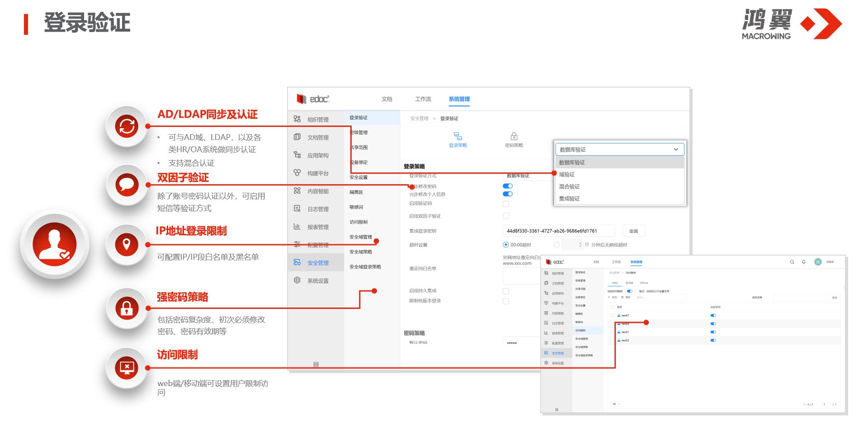Switch to the 工作流 tab in the large window
Viewport: 868px width, 429px height.
point(423,99)
